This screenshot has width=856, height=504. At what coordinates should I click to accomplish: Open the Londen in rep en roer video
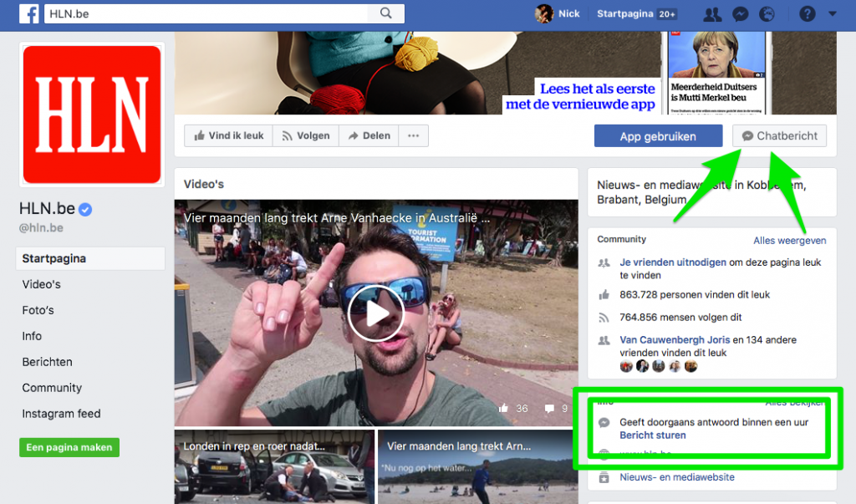click(x=274, y=467)
